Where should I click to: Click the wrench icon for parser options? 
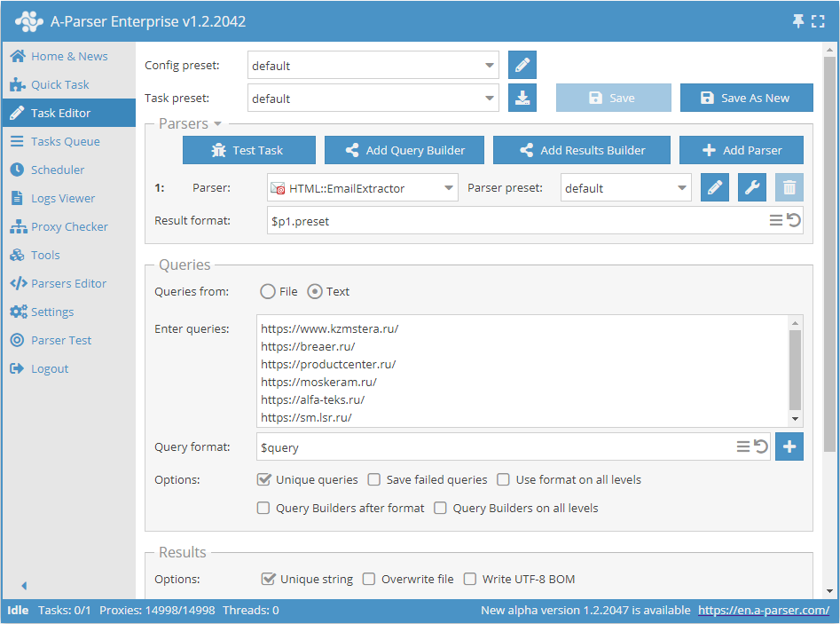pos(752,188)
